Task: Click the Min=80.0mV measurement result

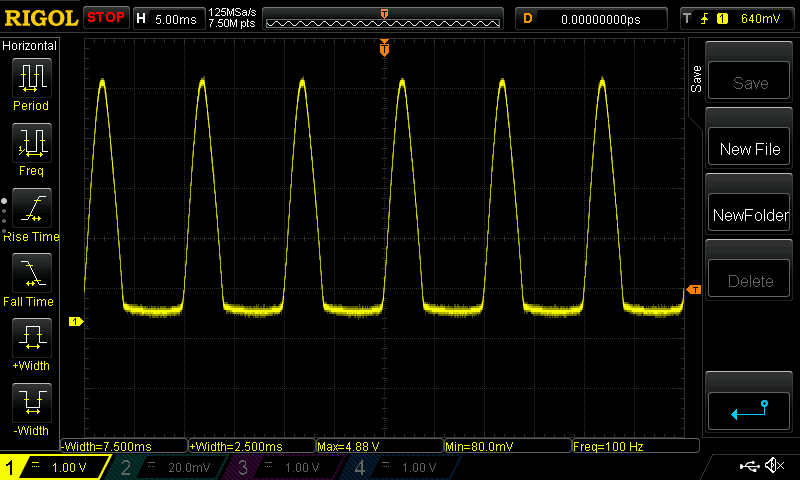Action: click(x=508, y=446)
